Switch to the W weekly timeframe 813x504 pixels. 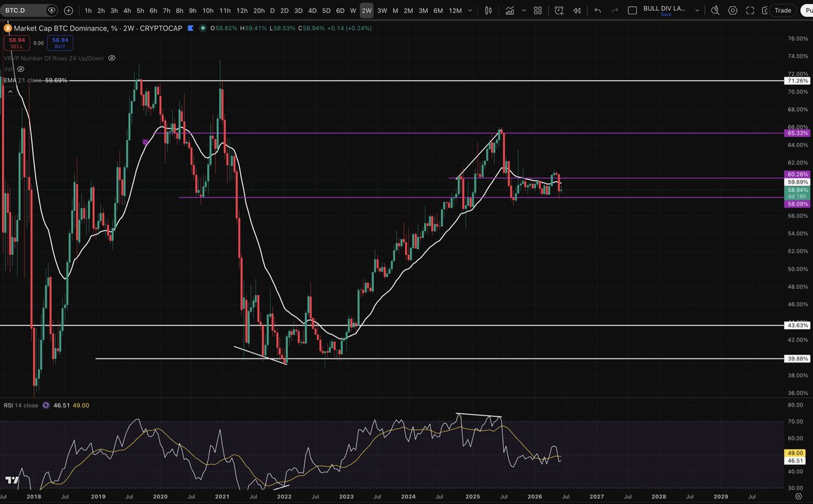pos(353,10)
